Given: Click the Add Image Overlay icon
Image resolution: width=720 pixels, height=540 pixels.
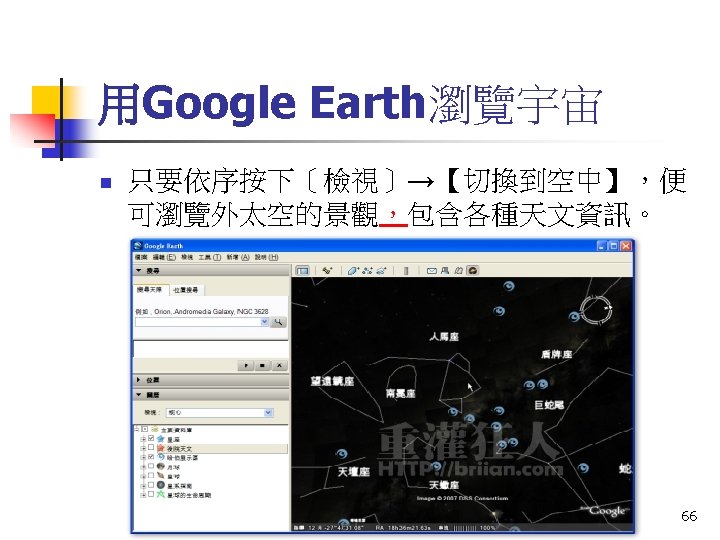Looking at the screenshot, I should (x=382, y=270).
